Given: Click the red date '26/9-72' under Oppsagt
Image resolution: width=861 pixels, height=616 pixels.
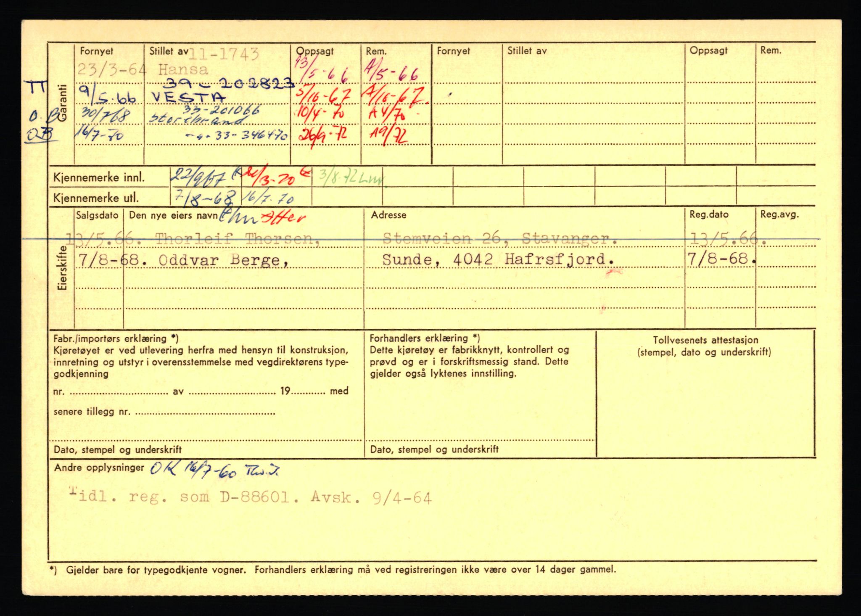Looking at the screenshot, I should (323, 135).
